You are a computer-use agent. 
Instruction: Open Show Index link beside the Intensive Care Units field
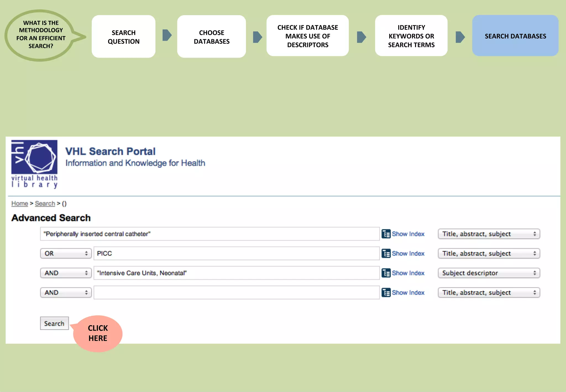pyautogui.click(x=408, y=273)
